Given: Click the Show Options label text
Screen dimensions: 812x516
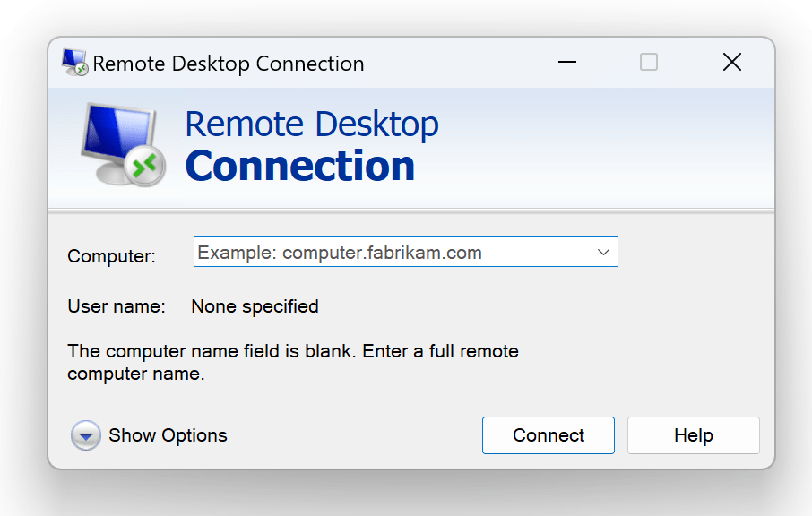Looking at the screenshot, I should coord(167,435).
